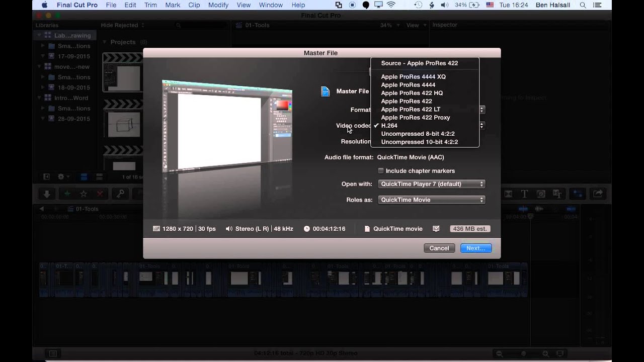Toggle the Inspector sliders icon

578,194
